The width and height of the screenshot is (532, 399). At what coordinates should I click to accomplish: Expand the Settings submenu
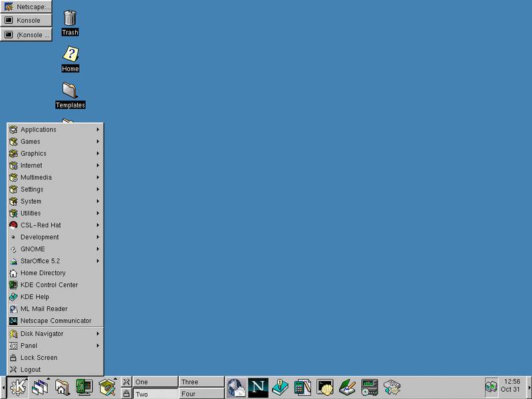pos(55,190)
